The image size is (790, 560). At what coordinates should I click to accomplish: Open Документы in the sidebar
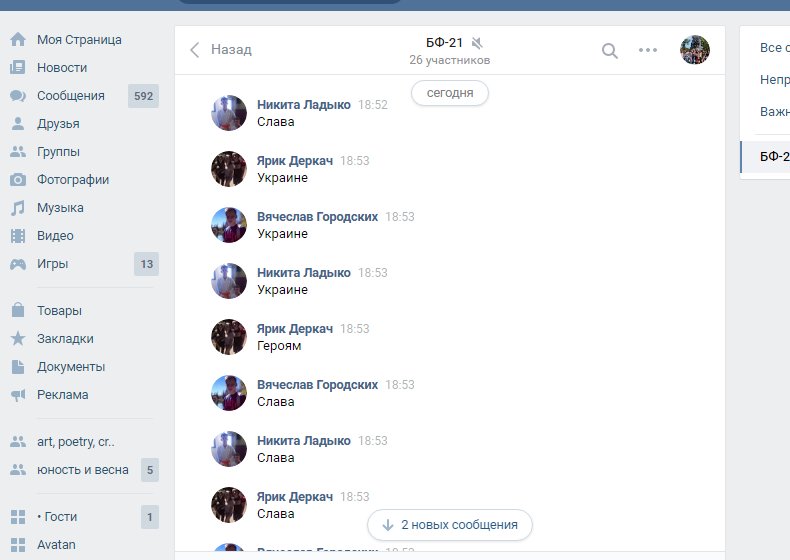pos(71,366)
